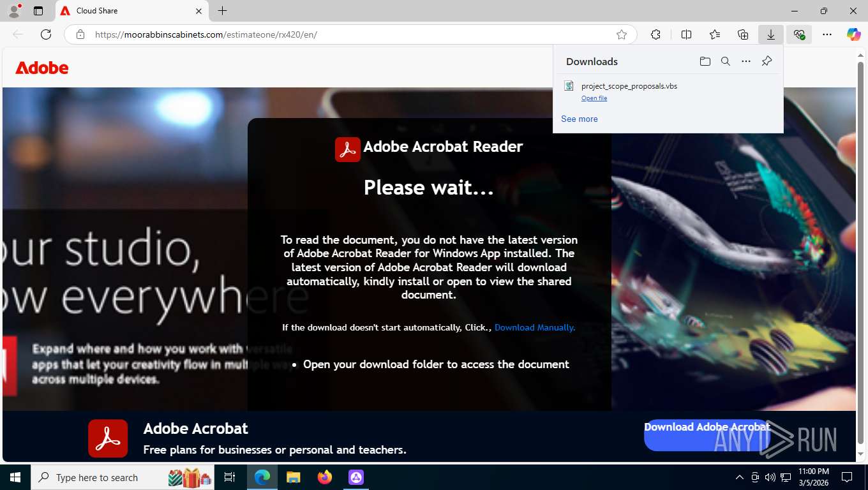Image resolution: width=868 pixels, height=490 pixels.
Task: Open More options in Downloads panel
Action: pos(746,61)
